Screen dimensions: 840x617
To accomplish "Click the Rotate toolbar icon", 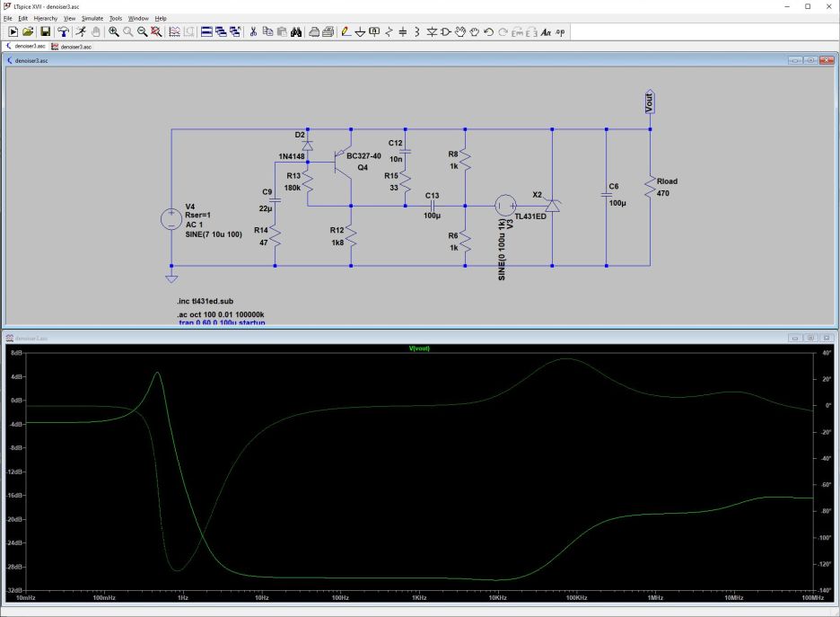I will pyautogui.click(x=517, y=32).
